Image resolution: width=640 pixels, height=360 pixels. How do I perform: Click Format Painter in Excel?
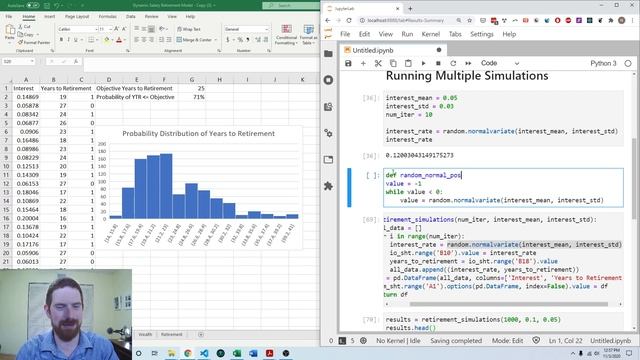coord(34,42)
